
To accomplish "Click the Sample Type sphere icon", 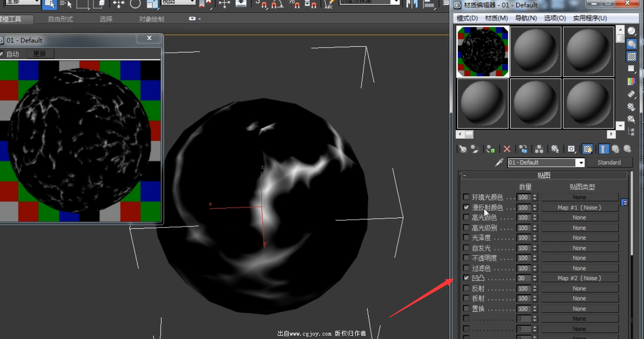I will pos(632,31).
